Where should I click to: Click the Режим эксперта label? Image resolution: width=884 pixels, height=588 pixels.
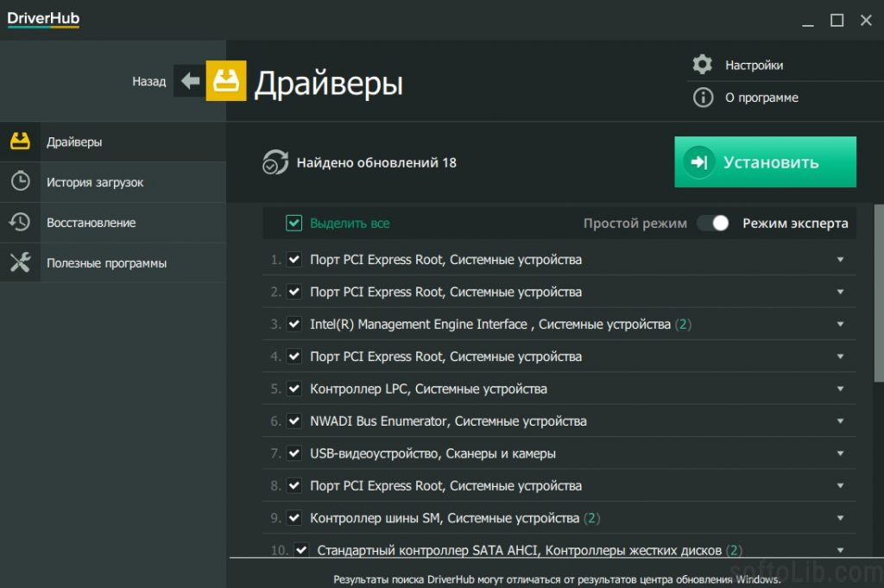(x=795, y=224)
